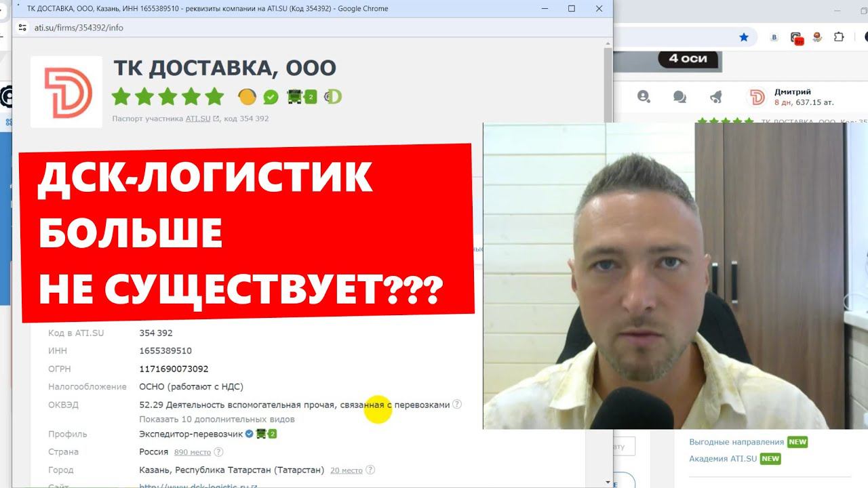Image resolution: width=868 pixels, height=488 pixels.
Task: Open the chat messages icon in ATI header
Action: point(680,97)
